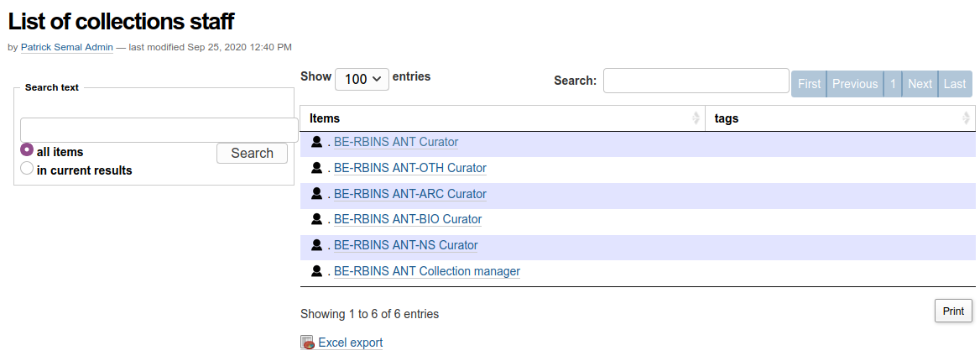980x361 pixels.
Task: Jump to the Last pagination page
Action: (954, 84)
